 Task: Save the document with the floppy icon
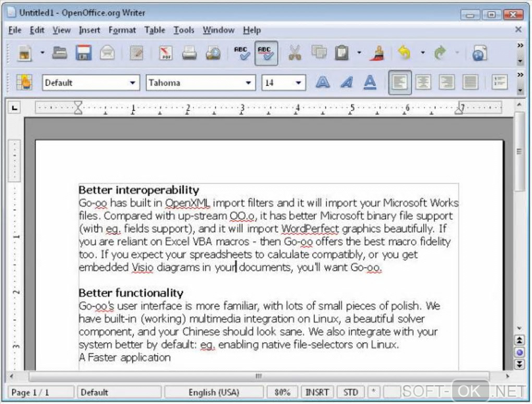(83, 53)
